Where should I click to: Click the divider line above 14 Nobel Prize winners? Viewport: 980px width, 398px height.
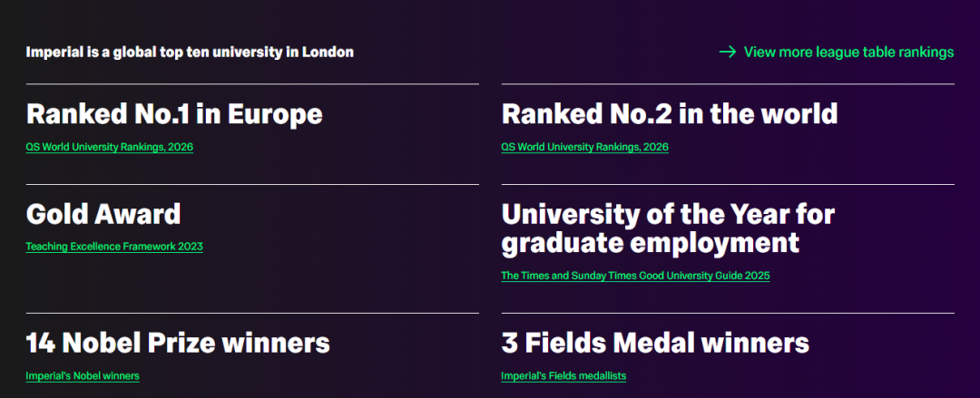point(252,313)
